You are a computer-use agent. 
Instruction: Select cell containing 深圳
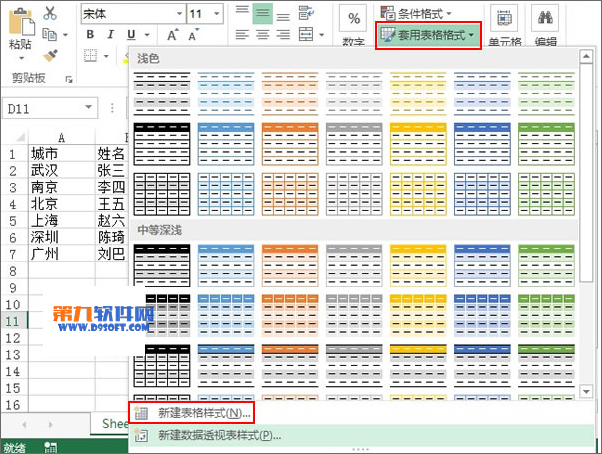61,237
